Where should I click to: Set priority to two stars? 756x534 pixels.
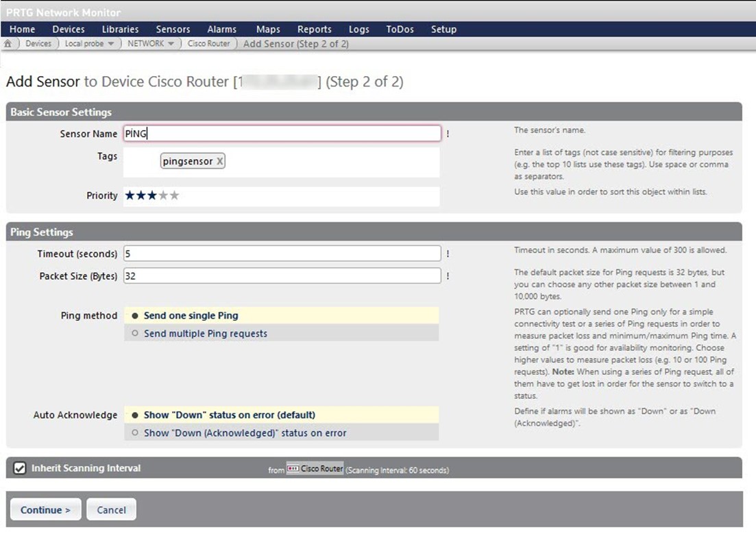tap(141, 195)
